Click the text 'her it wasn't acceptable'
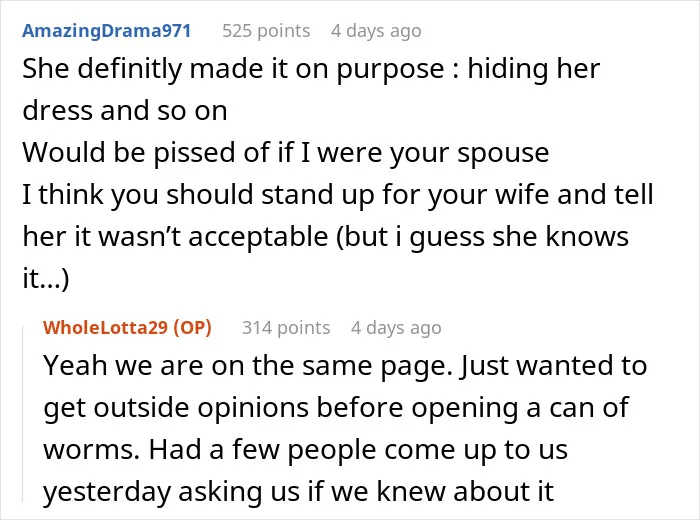The image size is (700, 520). pos(175,236)
